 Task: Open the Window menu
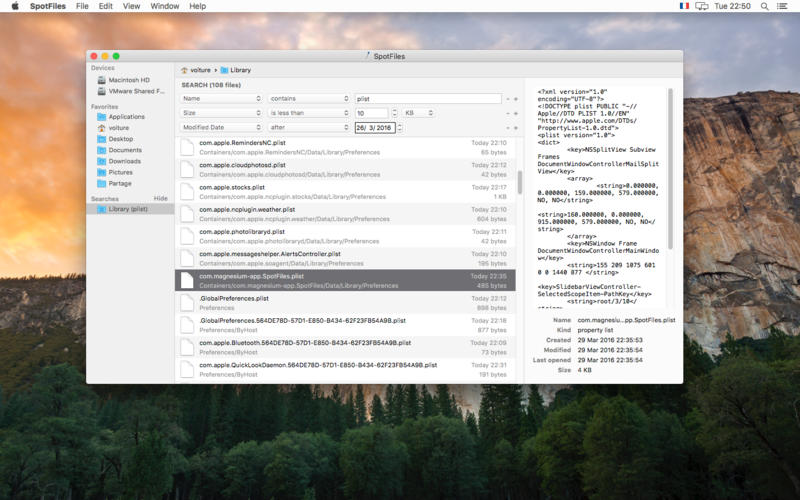coord(164,6)
